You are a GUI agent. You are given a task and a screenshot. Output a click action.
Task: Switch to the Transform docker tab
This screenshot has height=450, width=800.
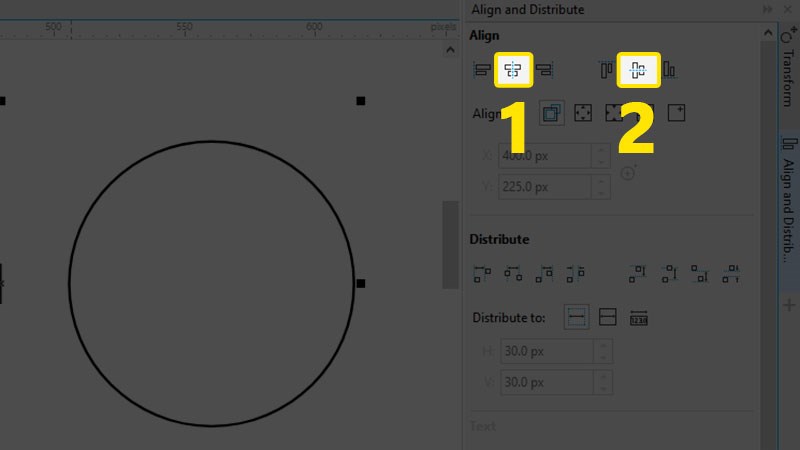coord(789,68)
